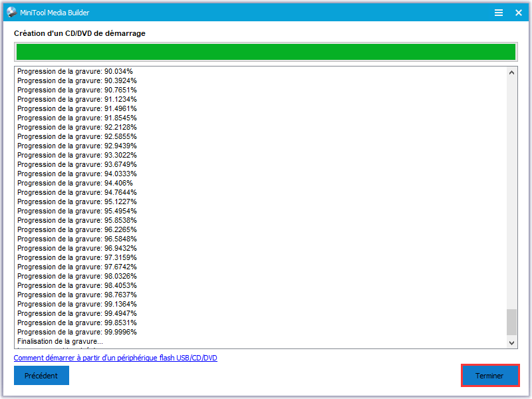Select the log line showing 95.1227%

(77, 202)
